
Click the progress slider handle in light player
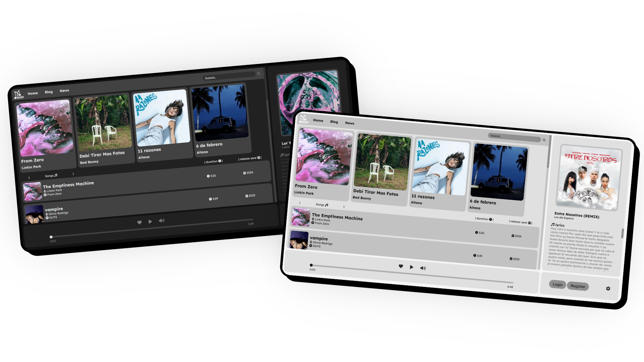[x=311, y=265]
